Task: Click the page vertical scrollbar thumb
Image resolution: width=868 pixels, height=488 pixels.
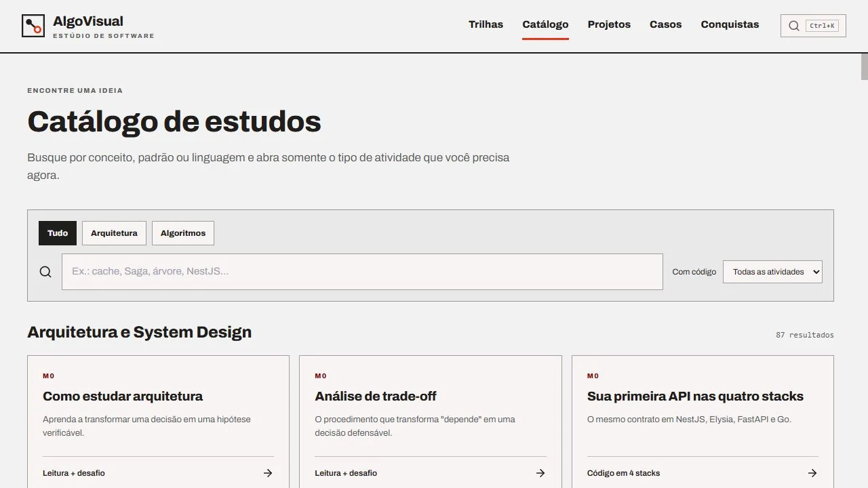Action: point(865,66)
